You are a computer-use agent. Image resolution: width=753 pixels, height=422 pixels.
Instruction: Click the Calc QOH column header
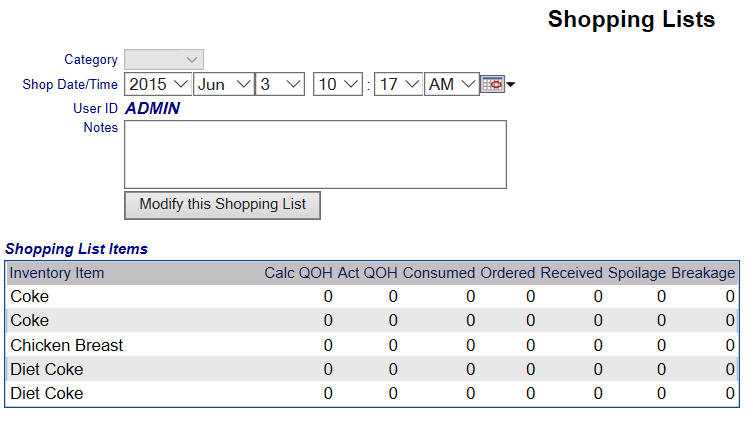298,273
